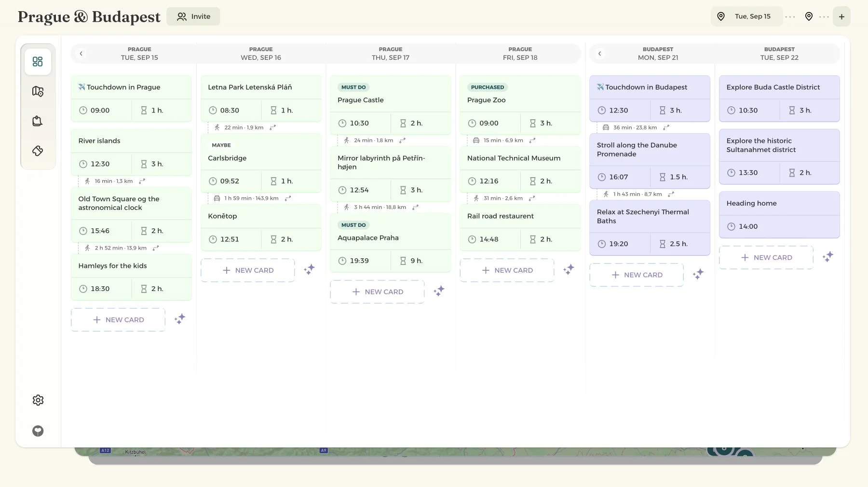This screenshot has height=487, width=868.
Task: Click second location pin in header
Action: pyautogui.click(x=809, y=16)
